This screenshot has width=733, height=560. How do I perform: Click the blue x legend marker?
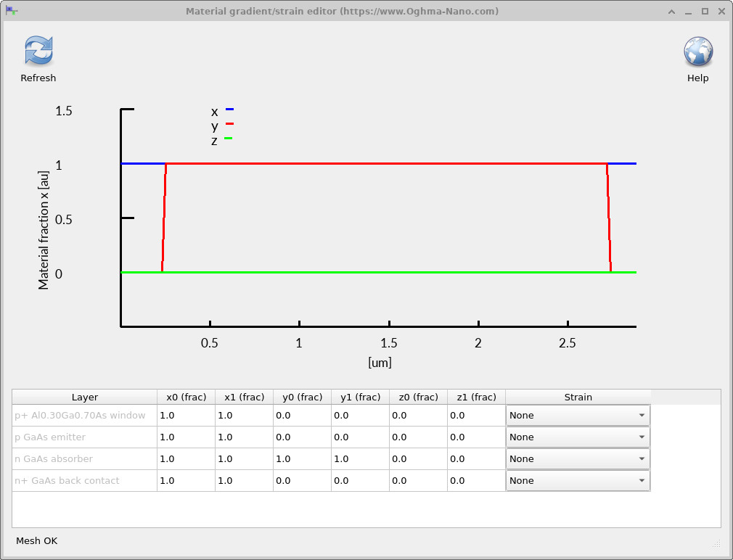point(229,110)
